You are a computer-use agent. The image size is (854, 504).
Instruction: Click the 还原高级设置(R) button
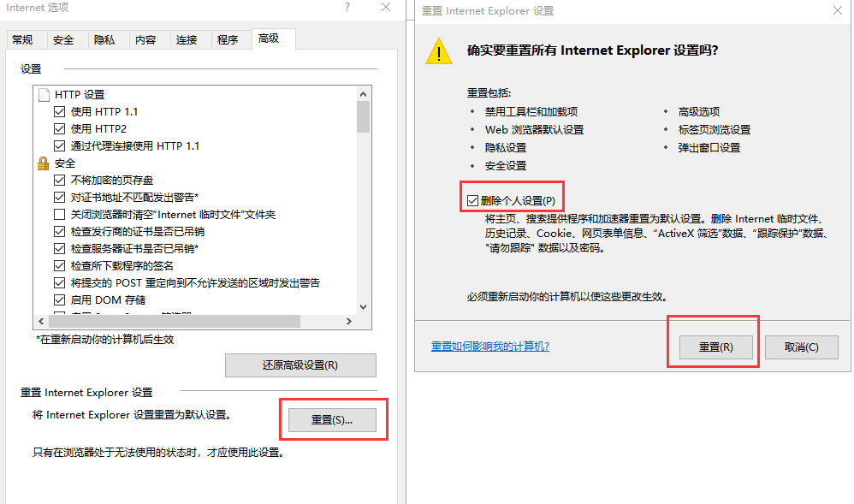pyautogui.click(x=300, y=365)
